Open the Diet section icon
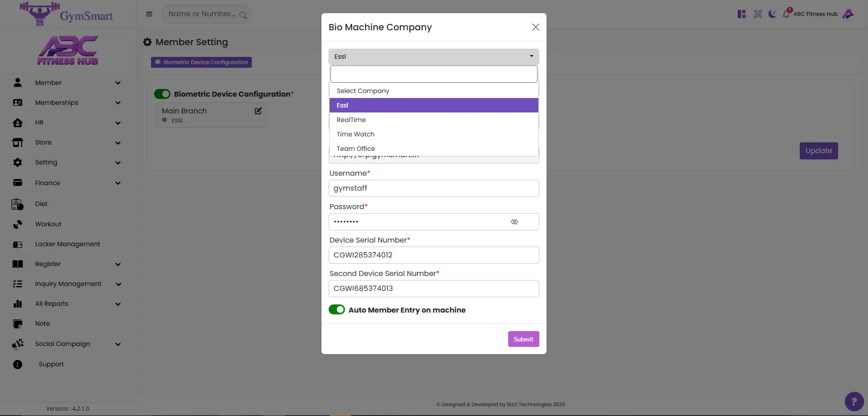 click(18, 204)
